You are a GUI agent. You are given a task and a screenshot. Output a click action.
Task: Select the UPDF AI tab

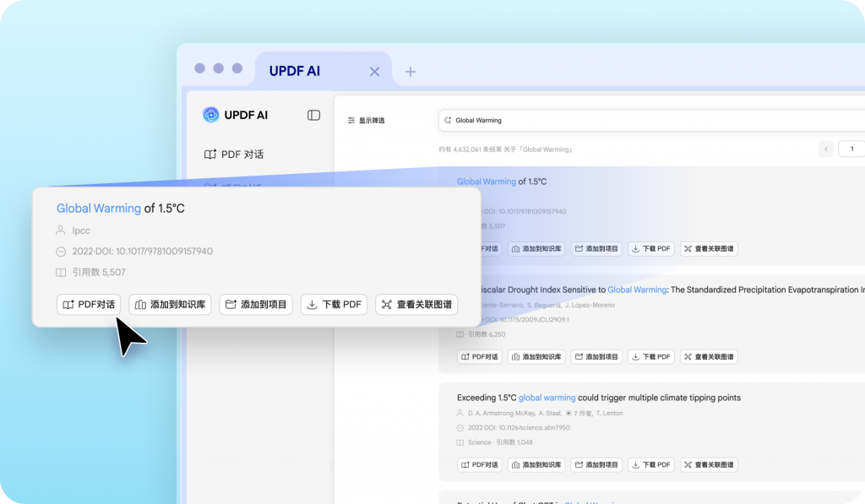point(294,72)
